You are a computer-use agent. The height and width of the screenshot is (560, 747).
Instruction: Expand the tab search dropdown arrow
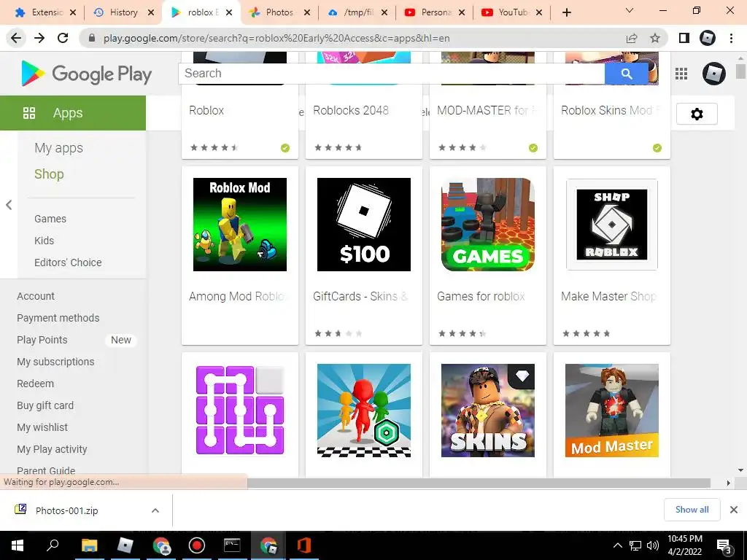pyautogui.click(x=630, y=10)
